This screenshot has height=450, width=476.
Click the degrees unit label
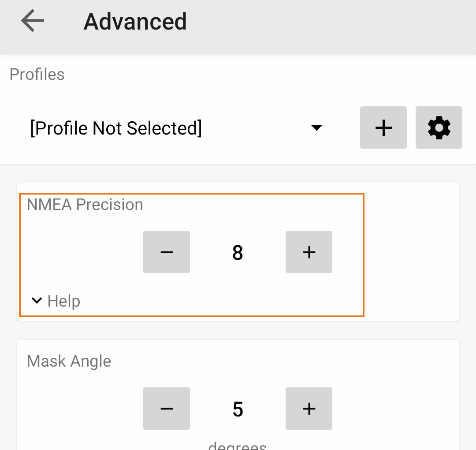pyautogui.click(x=238, y=445)
